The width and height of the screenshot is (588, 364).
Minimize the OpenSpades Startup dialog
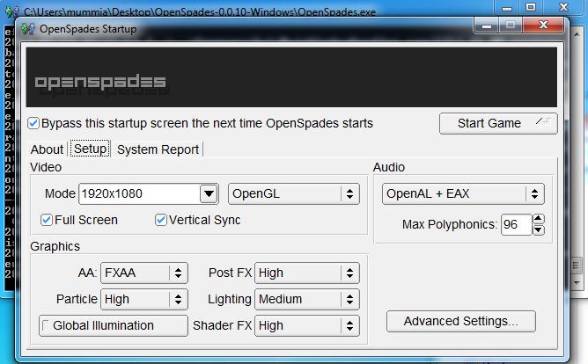[x=487, y=25]
